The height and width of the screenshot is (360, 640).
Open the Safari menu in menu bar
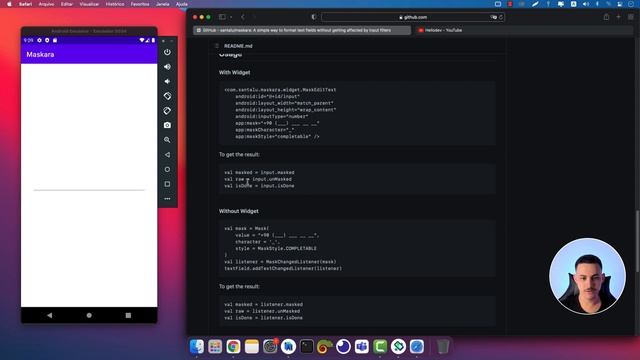tap(25, 4)
